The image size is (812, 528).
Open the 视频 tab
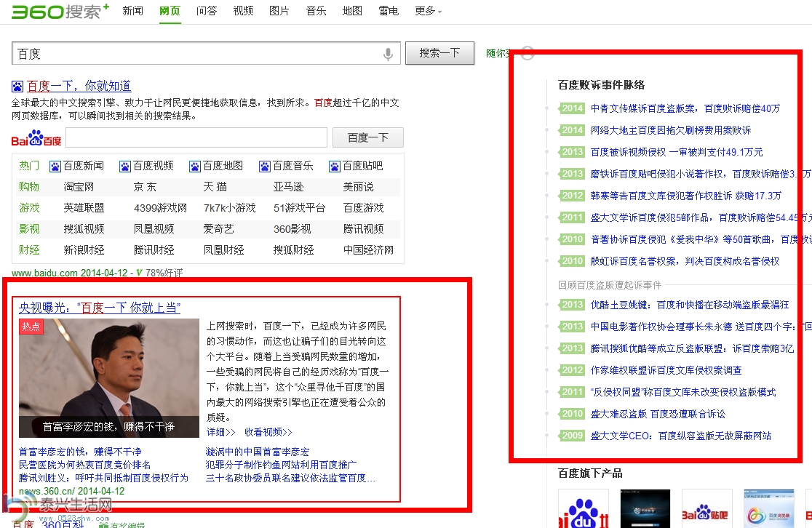coord(243,11)
